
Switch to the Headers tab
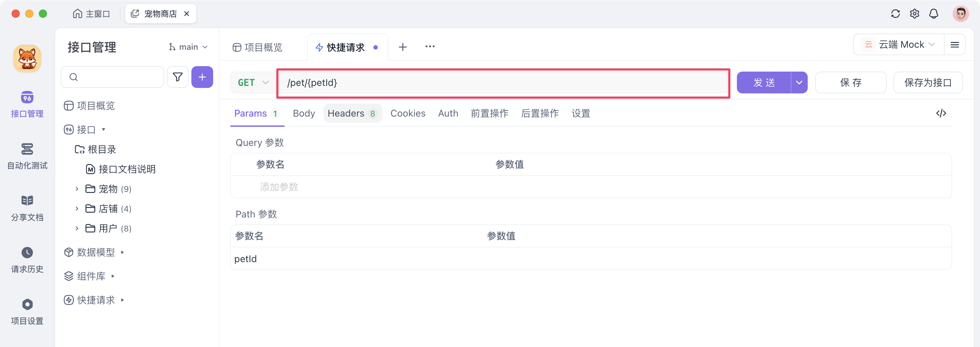pyautogui.click(x=347, y=113)
